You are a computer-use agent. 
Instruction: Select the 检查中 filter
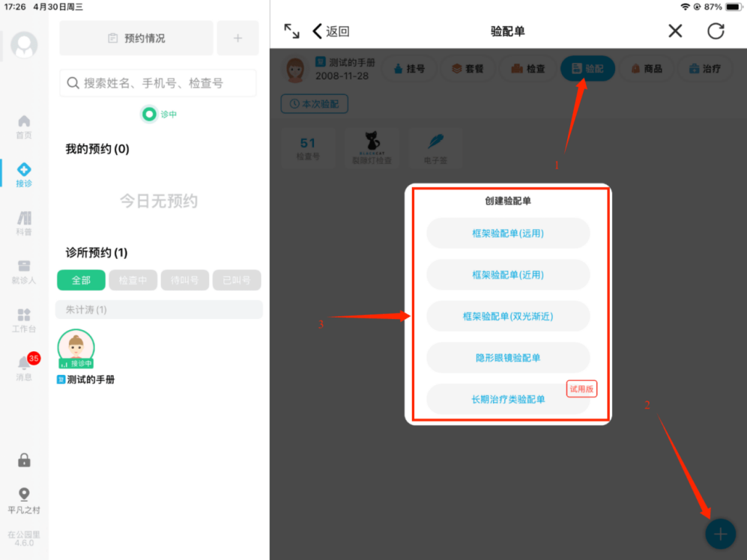[x=133, y=280]
